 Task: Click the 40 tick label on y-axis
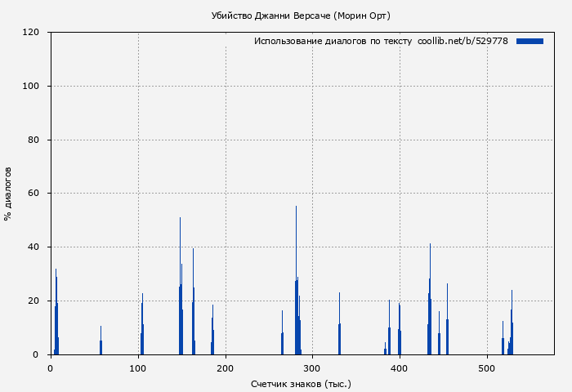(x=34, y=247)
